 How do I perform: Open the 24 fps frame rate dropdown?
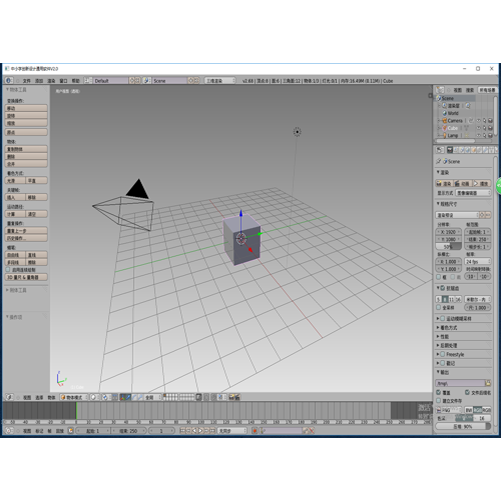[x=478, y=262]
